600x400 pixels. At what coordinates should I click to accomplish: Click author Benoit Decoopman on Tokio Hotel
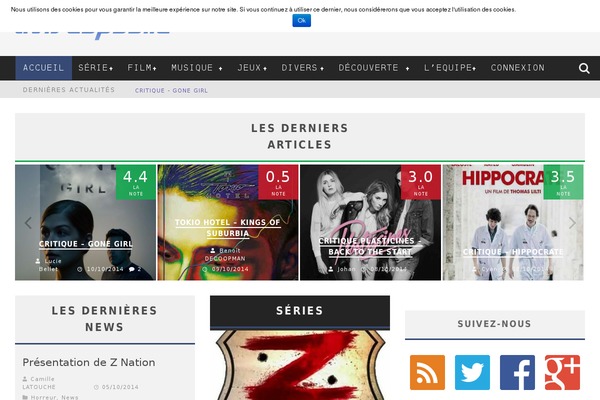225,255
